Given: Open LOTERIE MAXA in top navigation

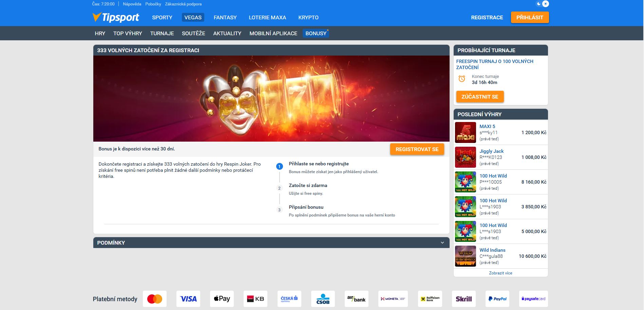Looking at the screenshot, I should [267, 17].
